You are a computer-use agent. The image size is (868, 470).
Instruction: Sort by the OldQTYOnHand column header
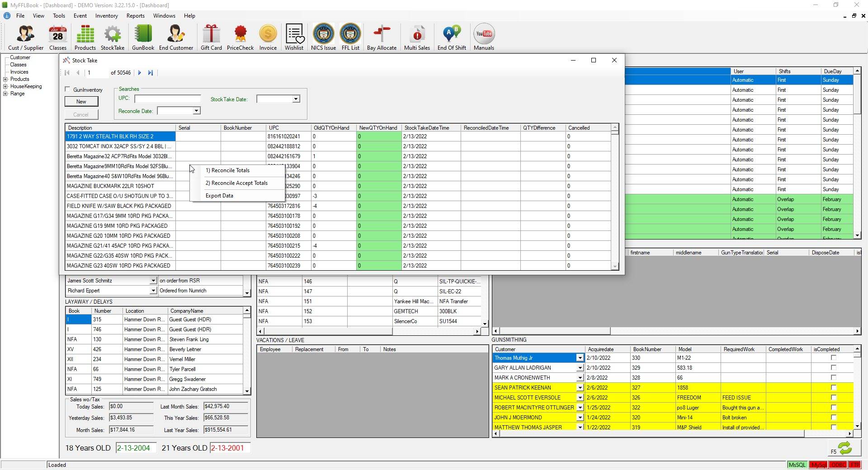click(334, 128)
